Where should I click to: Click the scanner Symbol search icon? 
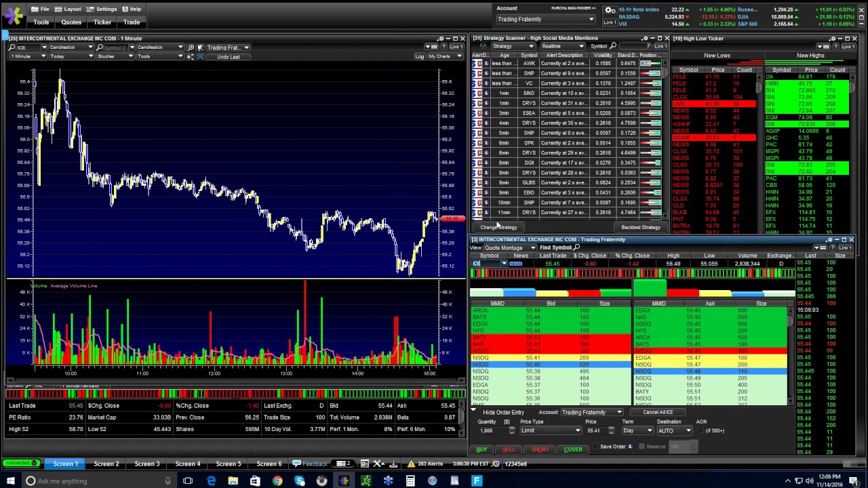click(613, 46)
